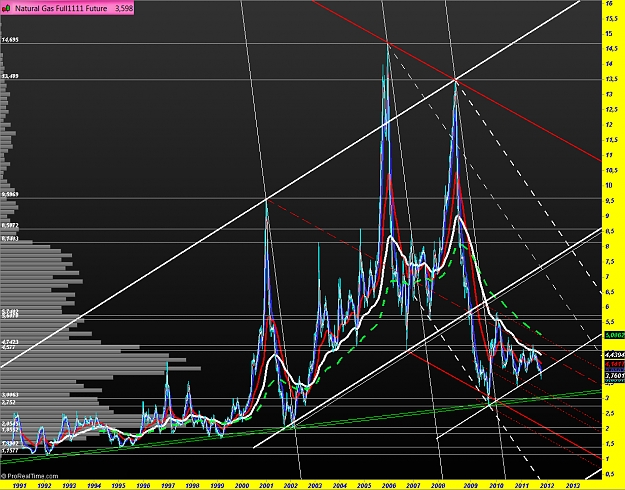625x490 pixels.
Task: Click year 1991 on time axis
Action: (20, 486)
